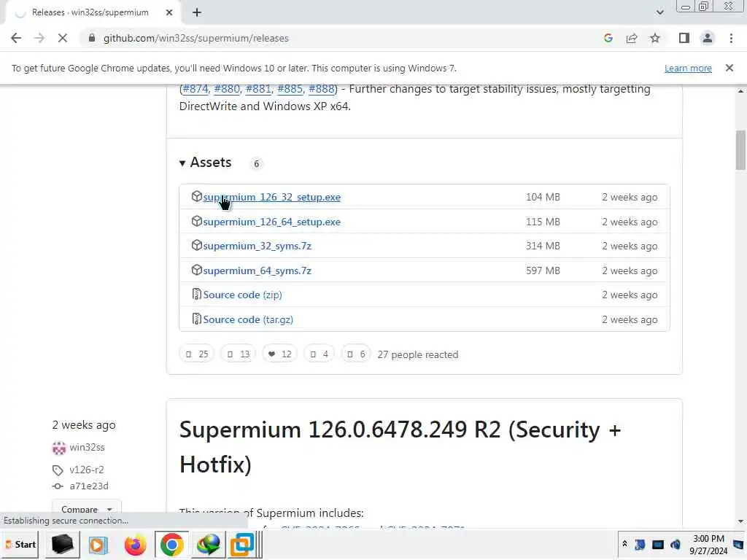
Task: View site security lock info
Action: [92, 38]
